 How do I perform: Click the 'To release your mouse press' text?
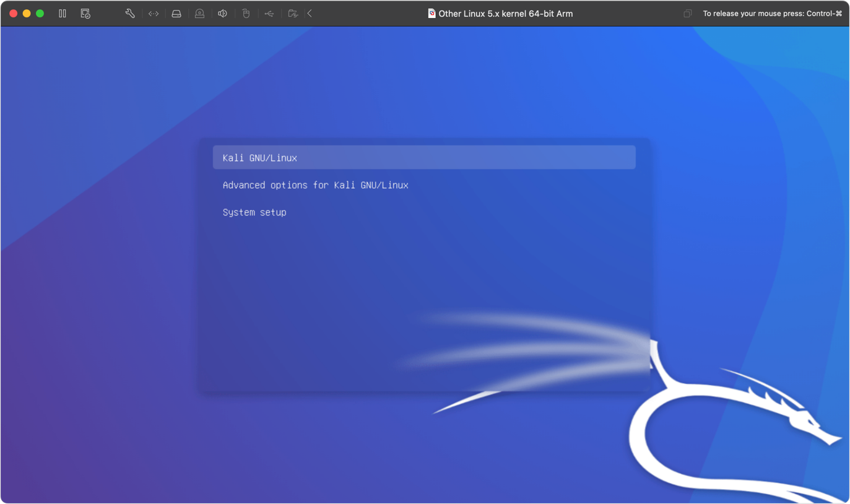(x=772, y=14)
